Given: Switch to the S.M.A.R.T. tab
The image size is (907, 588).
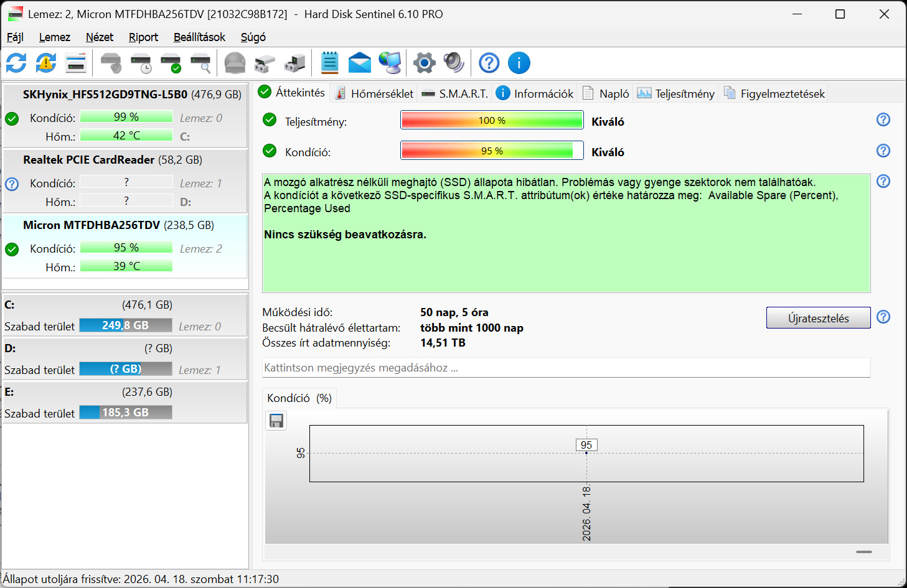Looking at the screenshot, I should pos(455,93).
